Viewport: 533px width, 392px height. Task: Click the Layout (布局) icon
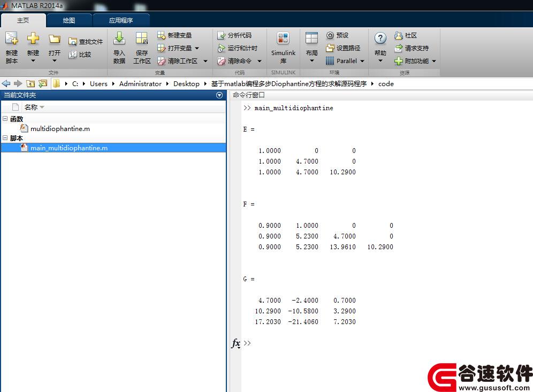[311, 38]
